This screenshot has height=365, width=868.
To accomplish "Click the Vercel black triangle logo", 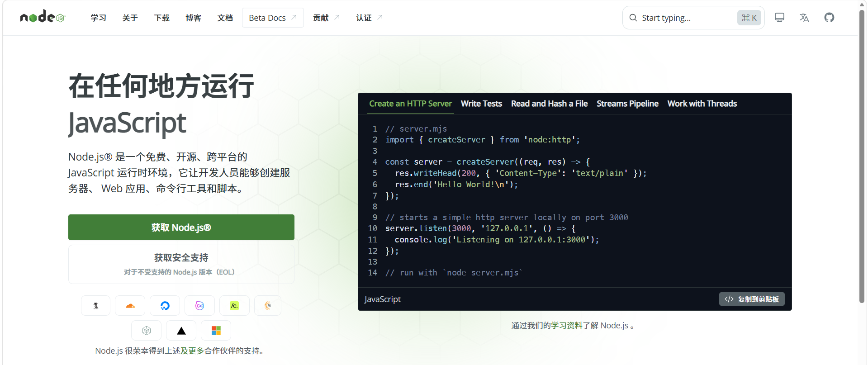I will click(181, 331).
